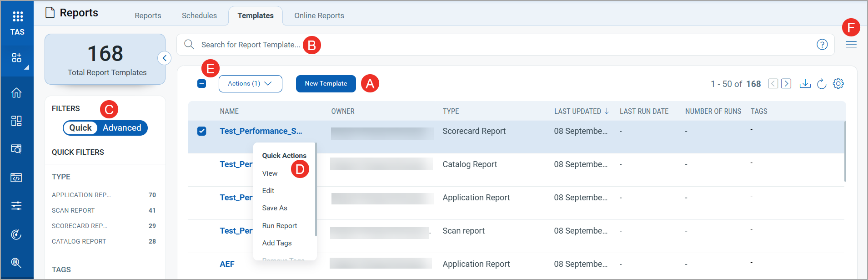Expand the Actions (1) dropdown
The width and height of the screenshot is (868, 280).
(250, 84)
